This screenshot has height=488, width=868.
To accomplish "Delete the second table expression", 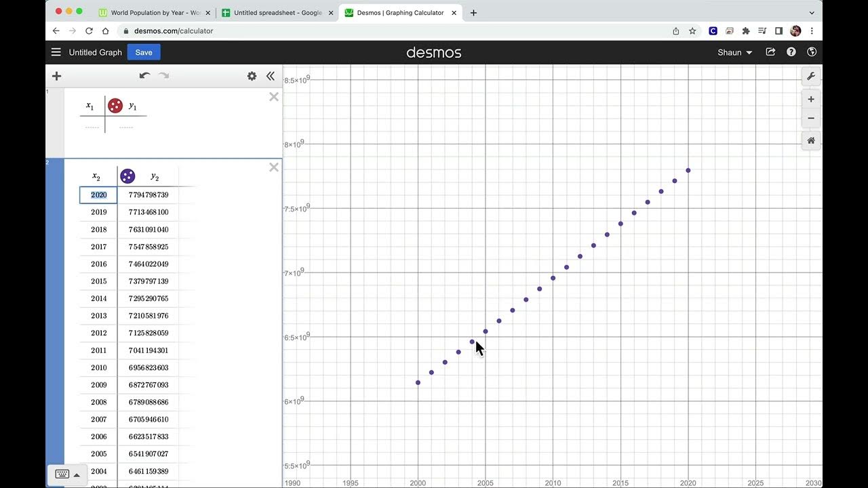I will pyautogui.click(x=274, y=167).
